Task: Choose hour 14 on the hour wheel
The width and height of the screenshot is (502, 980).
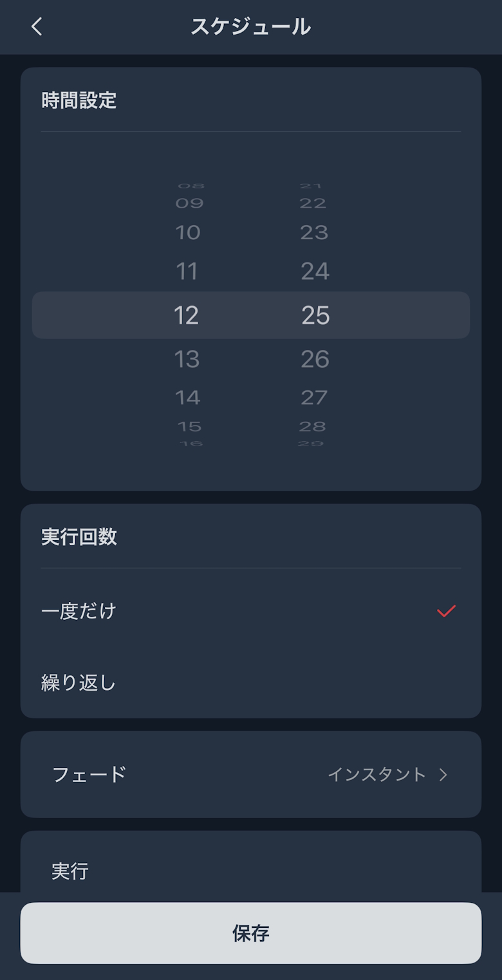Action: coord(187,397)
